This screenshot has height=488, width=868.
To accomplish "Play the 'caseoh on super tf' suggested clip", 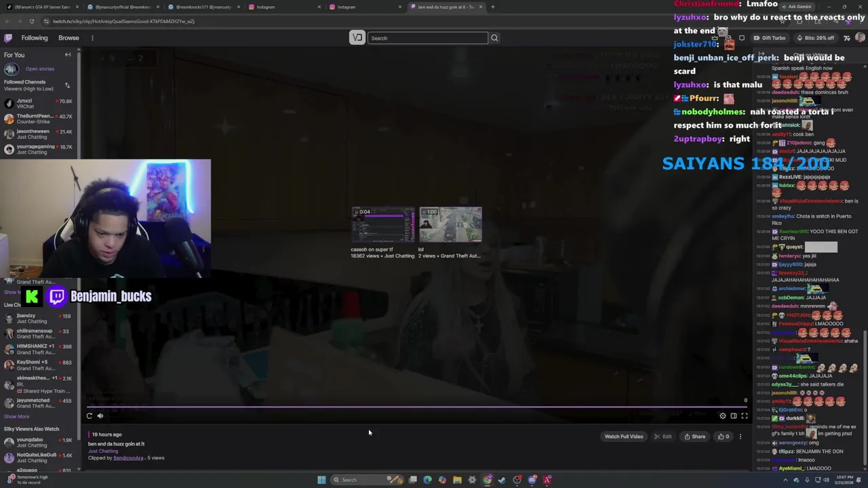I will coord(382,232).
